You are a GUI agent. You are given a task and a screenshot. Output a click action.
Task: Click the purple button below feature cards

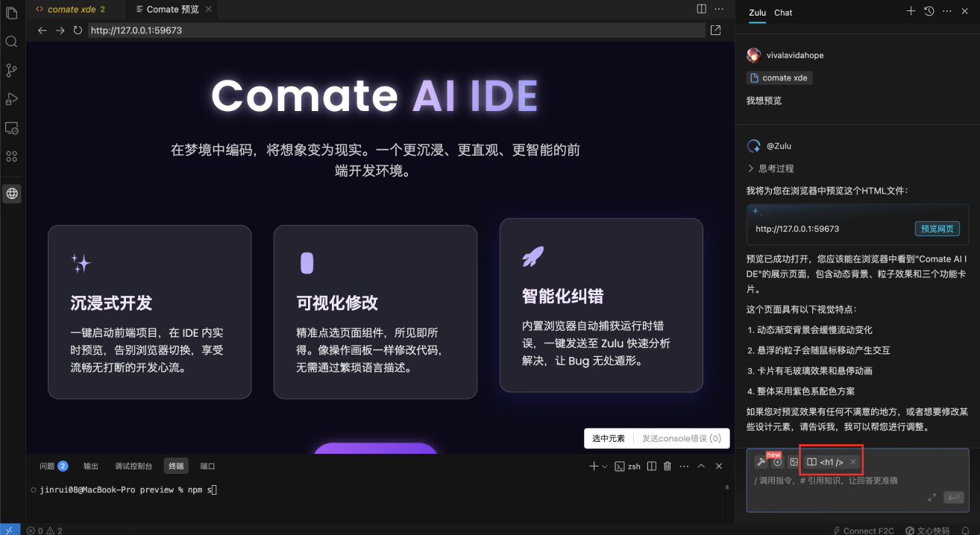point(375,448)
